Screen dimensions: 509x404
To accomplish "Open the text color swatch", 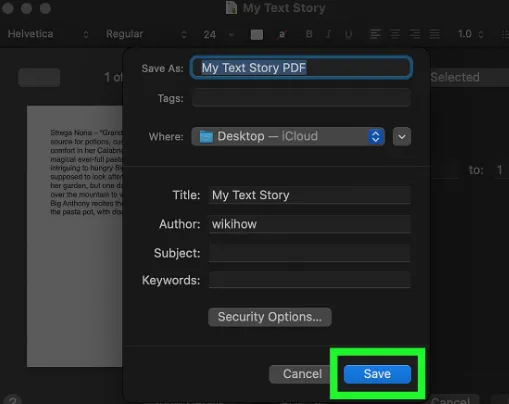I will [257, 34].
